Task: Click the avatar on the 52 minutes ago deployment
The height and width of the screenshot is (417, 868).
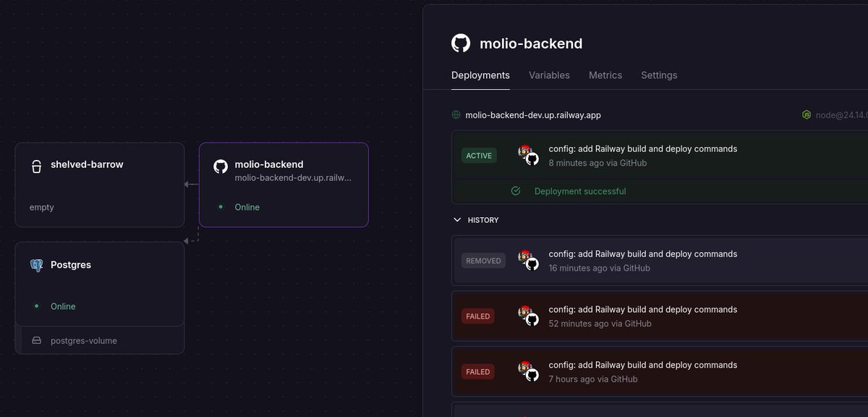Action: 529,316
